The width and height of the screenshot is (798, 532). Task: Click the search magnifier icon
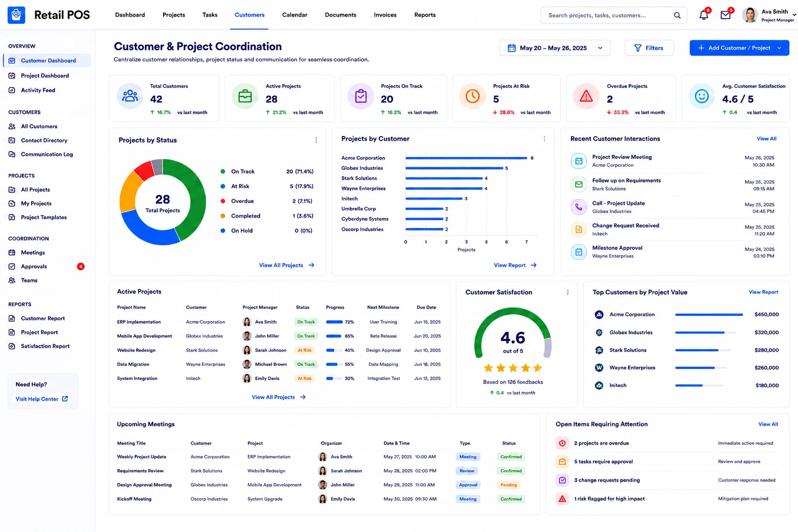tap(677, 15)
